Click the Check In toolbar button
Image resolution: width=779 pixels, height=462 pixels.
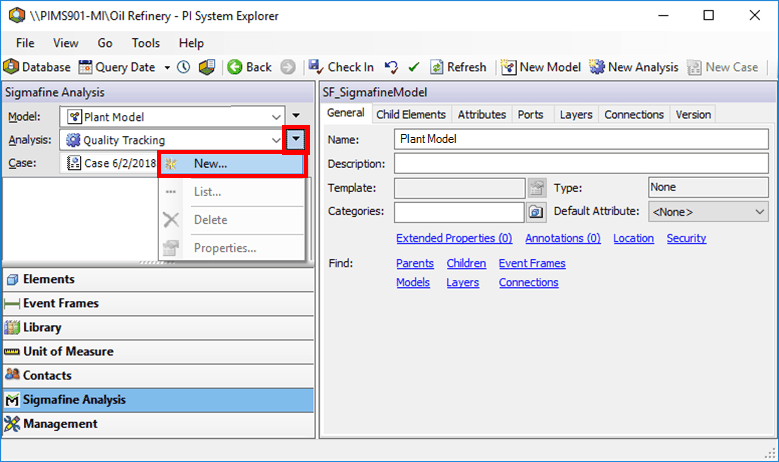pos(341,67)
